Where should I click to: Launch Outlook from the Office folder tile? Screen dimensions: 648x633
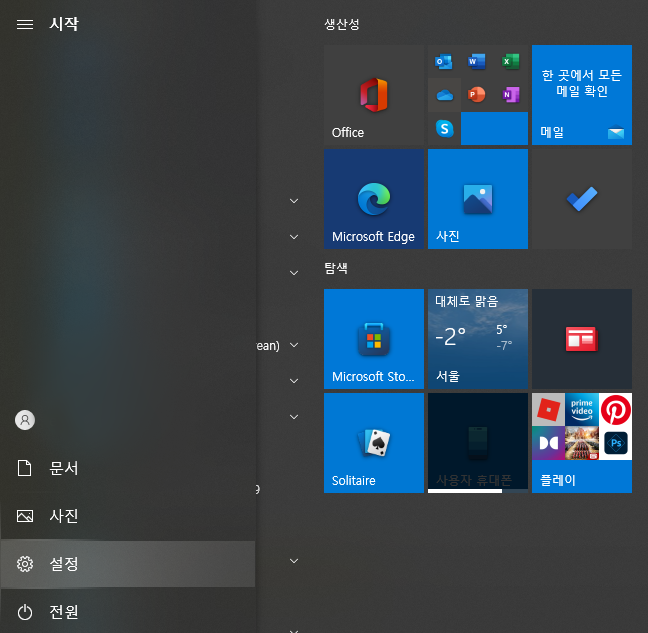click(444, 62)
